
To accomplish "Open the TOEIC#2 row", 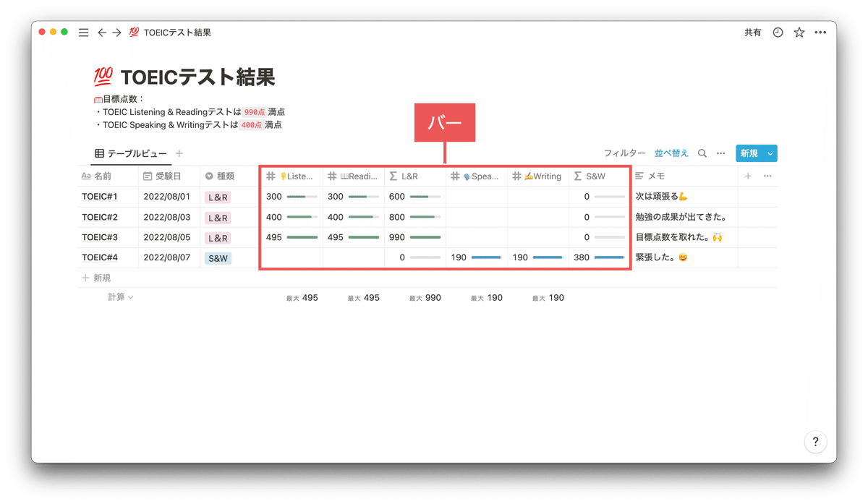I will [x=100, y=217].
